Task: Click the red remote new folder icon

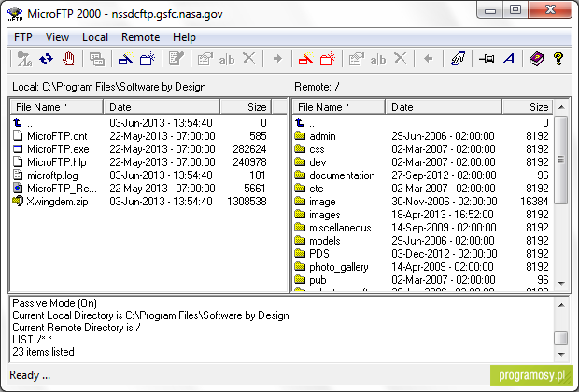Action: click(328, 59)
